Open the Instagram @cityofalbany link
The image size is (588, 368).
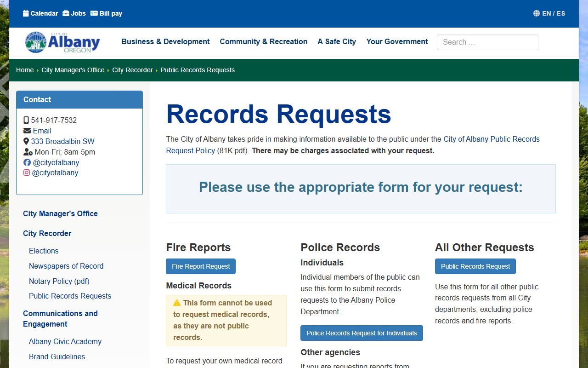(55, 172)
